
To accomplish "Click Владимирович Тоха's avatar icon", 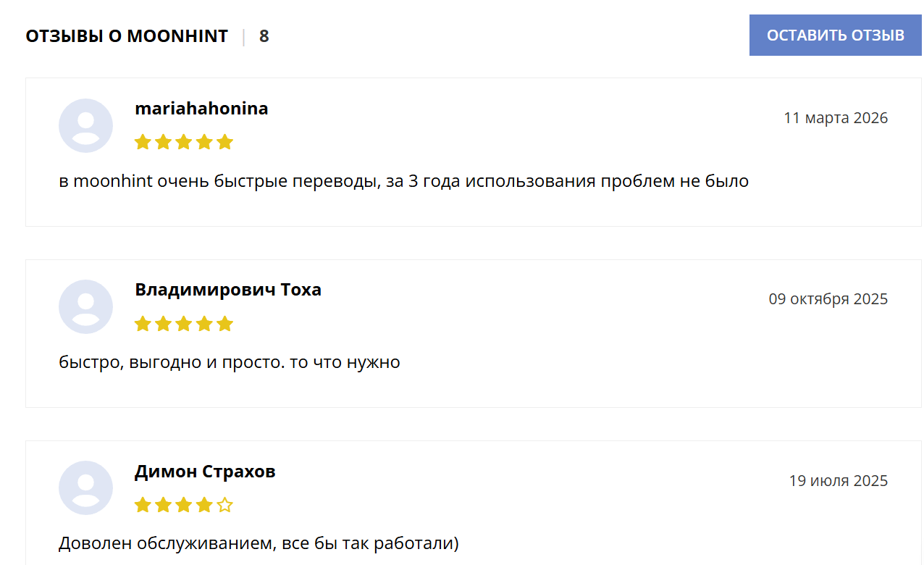I will [x=85, y=306].
